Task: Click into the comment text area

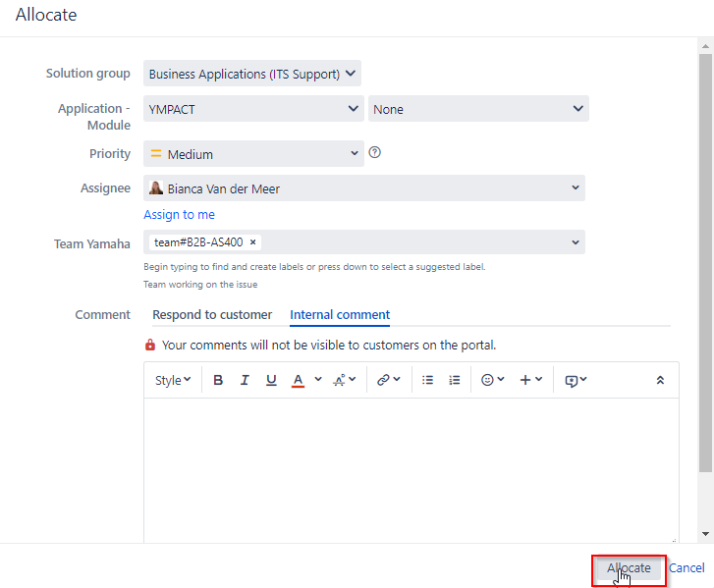Action: (412, 470)
